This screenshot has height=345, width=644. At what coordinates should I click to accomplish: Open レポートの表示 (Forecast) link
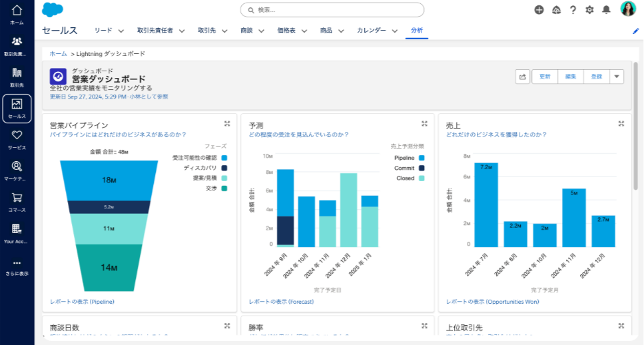(281, 302)
